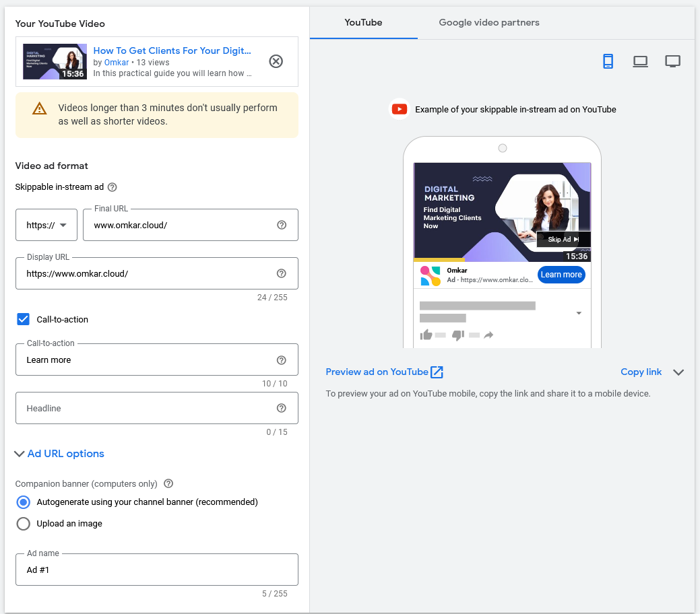Click 'Your YouTube Video' heading
Screen dimensions: 700x614
(60, 24)
